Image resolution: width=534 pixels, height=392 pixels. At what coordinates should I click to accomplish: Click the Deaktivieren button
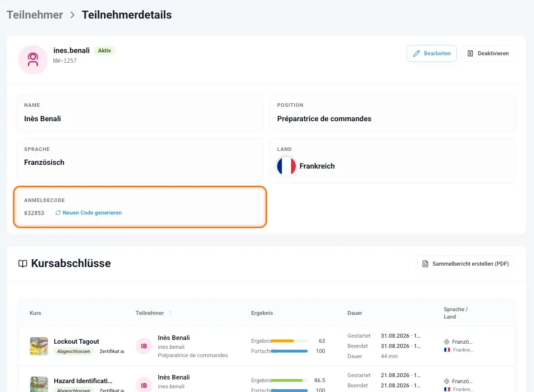point(488,53)
